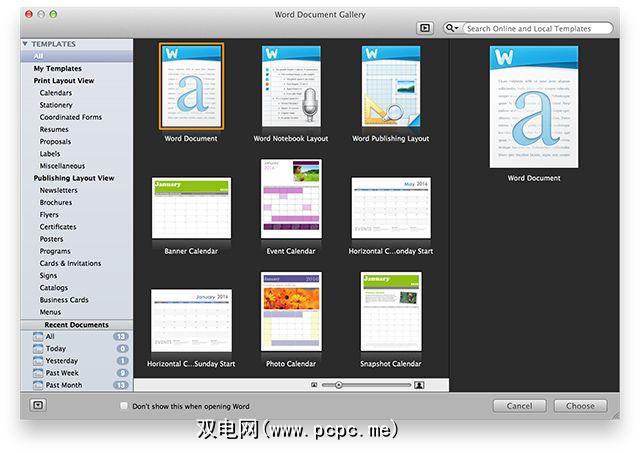The height and width of the screenshot is (453, 640).
Task: Open the Brochures category
Action: click(56, 202)
